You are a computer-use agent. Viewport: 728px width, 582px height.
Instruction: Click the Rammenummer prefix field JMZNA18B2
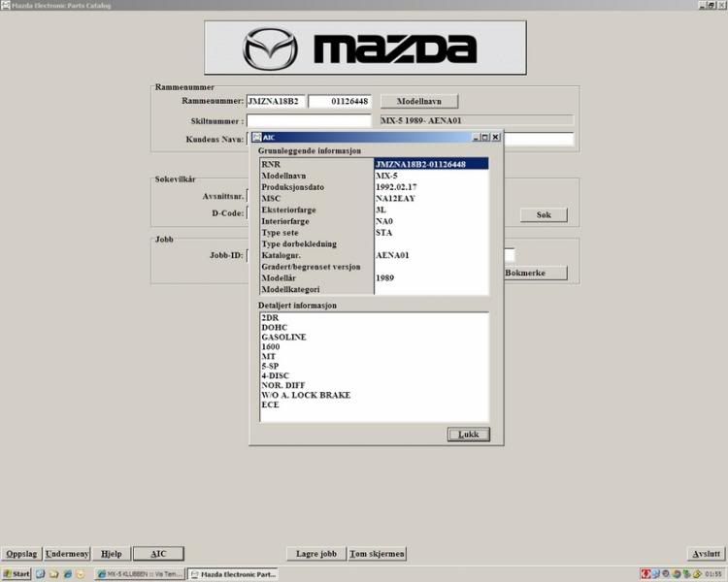[276, 101]
